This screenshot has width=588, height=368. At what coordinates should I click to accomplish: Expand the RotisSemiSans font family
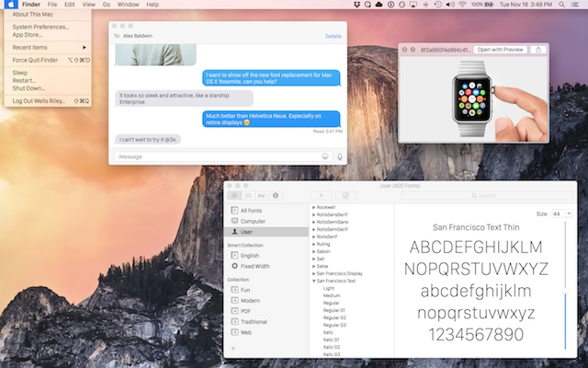pyautogui.click(x=314, y=222)
